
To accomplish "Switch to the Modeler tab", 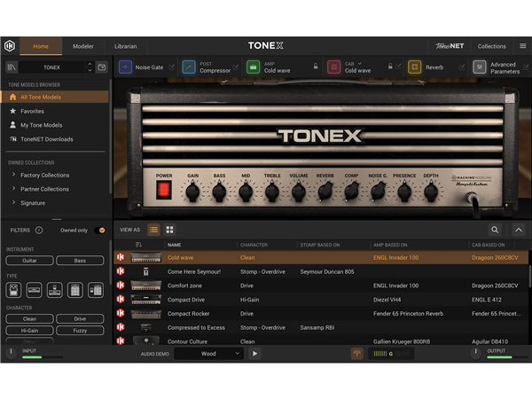I will coord(83,46).
